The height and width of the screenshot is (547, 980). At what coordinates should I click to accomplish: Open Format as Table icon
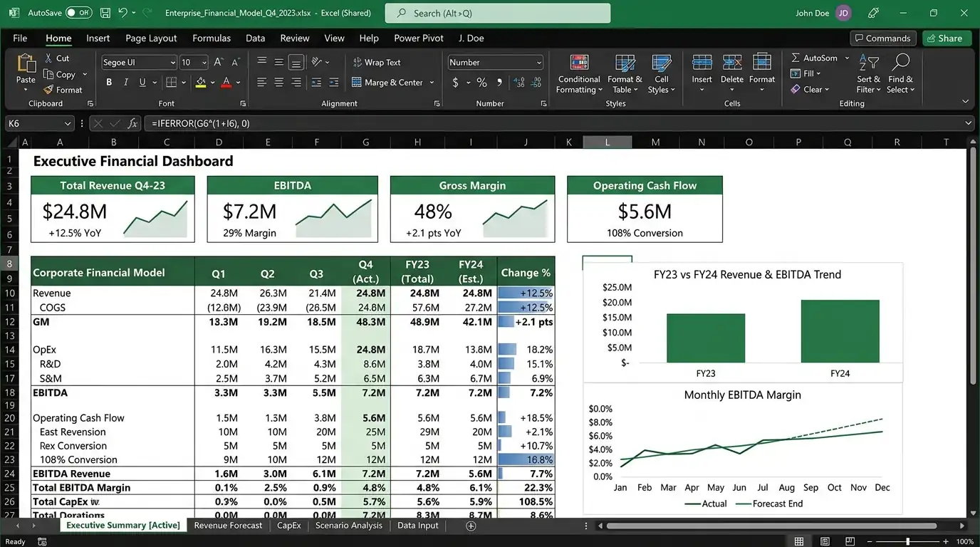click(625, 63)
